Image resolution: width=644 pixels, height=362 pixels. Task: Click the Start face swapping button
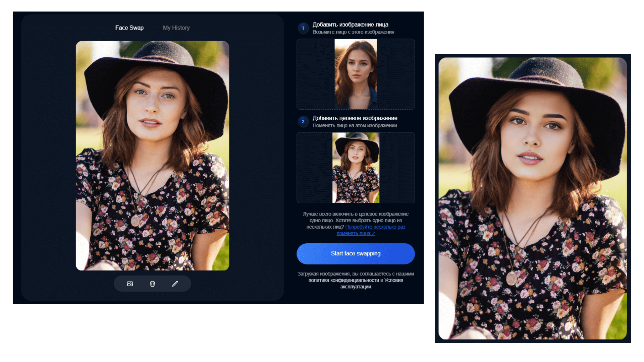pyautogui.click(x=356, y=253)
